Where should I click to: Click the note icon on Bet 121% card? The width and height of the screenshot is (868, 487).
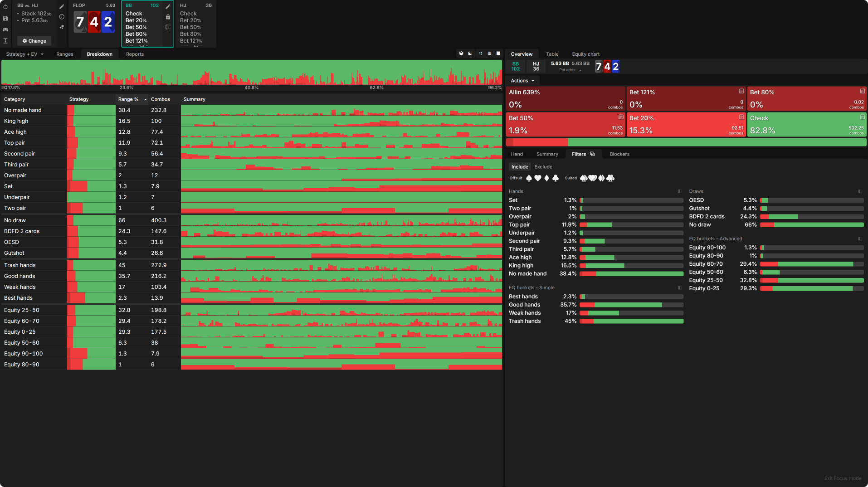741,91
